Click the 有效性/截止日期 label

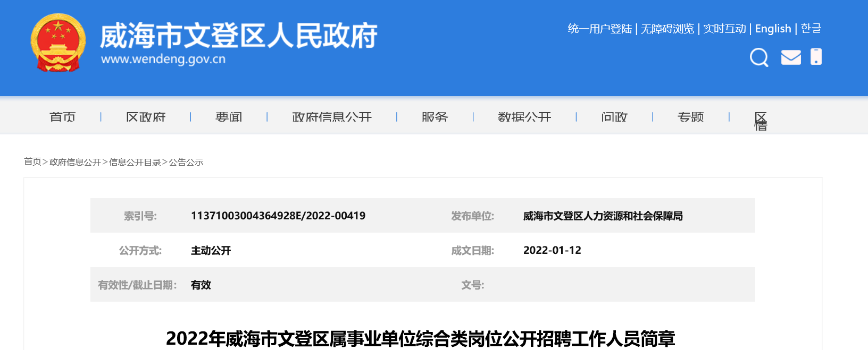(x=138, y=285)
